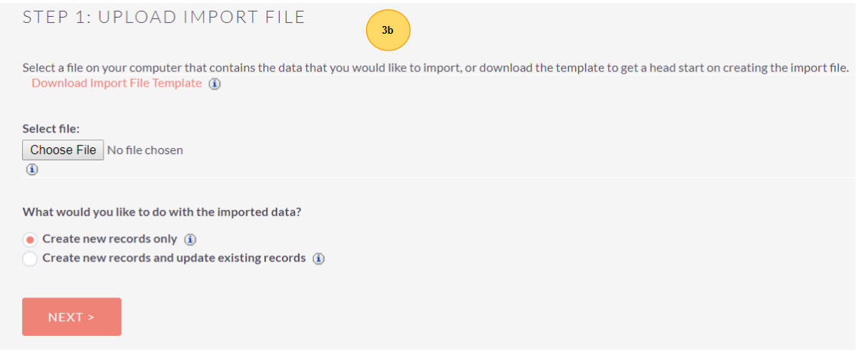868x355 pixels.
Task: Open the Download Import File Template link
Action: pyautogui.click(x=116, y=84)
